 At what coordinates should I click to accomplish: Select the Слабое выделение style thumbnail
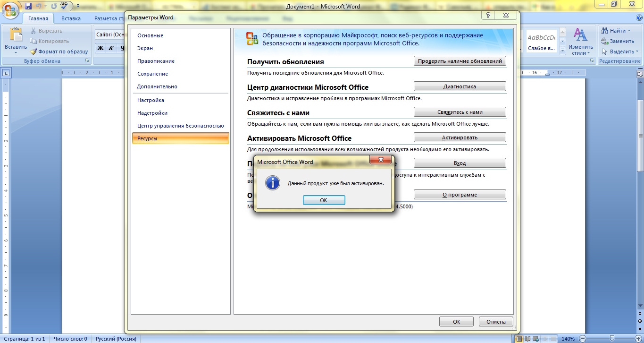[x=541, y=42]
